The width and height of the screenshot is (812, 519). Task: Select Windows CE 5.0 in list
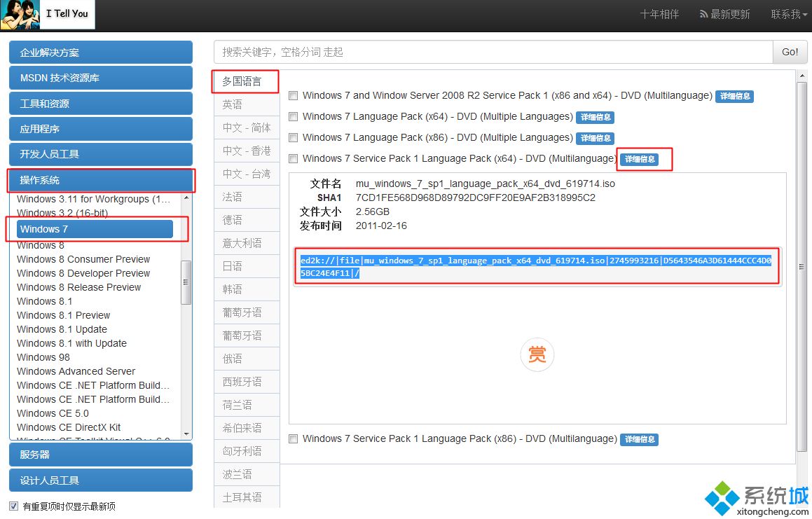(53, 413)
